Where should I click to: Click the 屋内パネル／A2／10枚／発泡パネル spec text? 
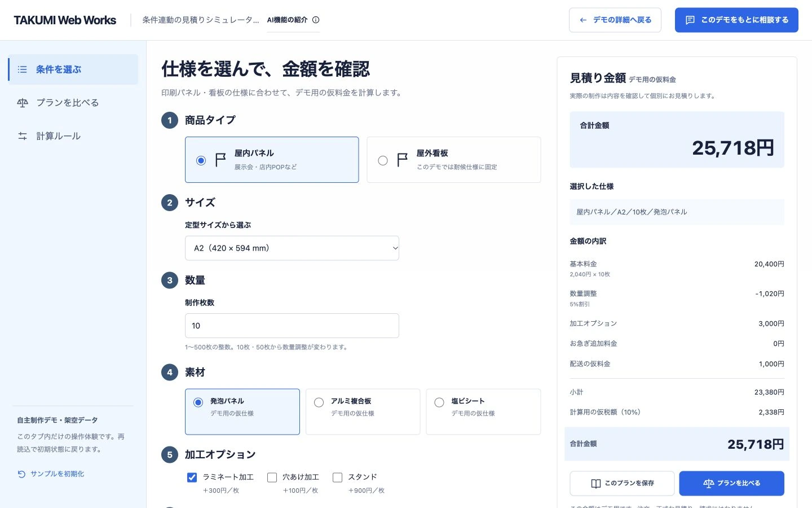(x=632, y=212)
